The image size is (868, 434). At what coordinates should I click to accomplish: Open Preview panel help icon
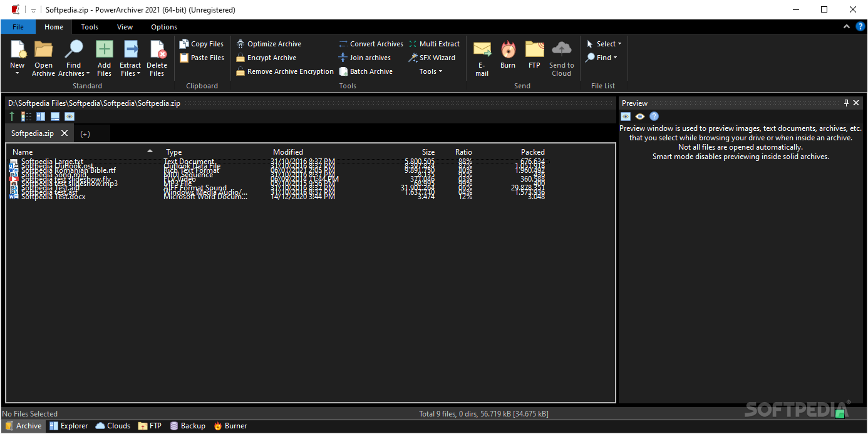point(654,116)
